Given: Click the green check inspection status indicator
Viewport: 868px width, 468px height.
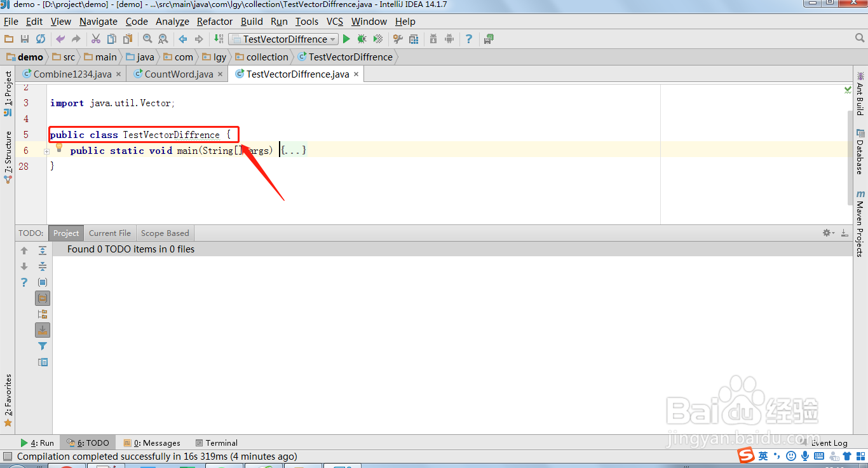Looking at the screenshot, I should click(848, 90).
